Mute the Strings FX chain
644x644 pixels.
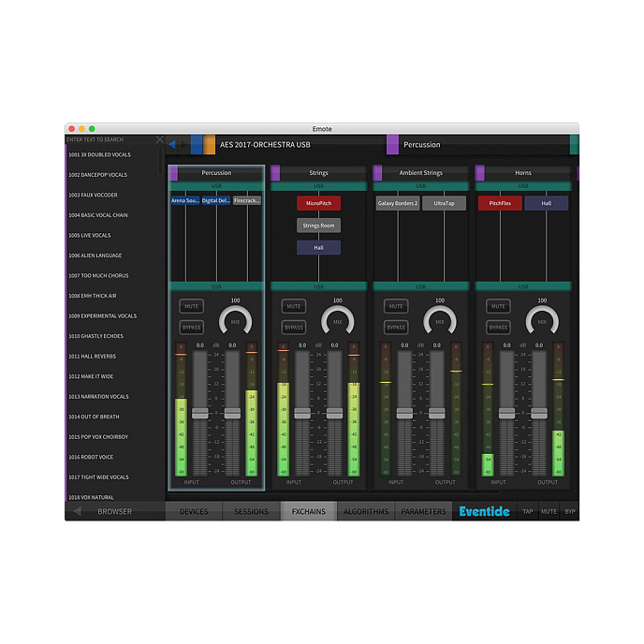coord(294,306)
